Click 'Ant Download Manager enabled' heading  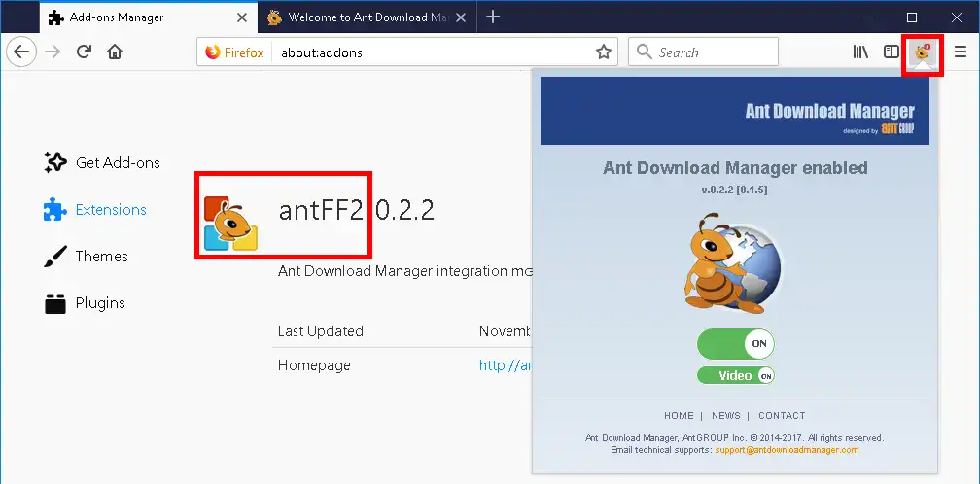tap(735, 168)
